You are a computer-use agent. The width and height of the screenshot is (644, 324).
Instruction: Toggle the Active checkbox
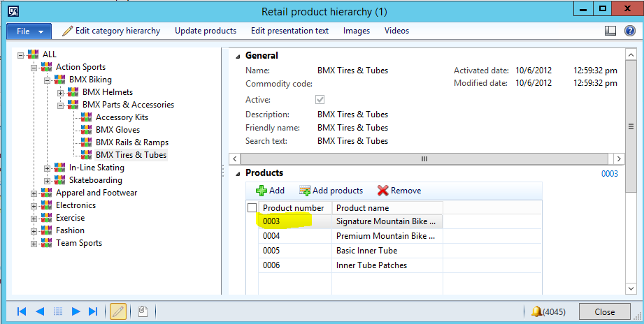pyautogui.click(x=320, y=100)
